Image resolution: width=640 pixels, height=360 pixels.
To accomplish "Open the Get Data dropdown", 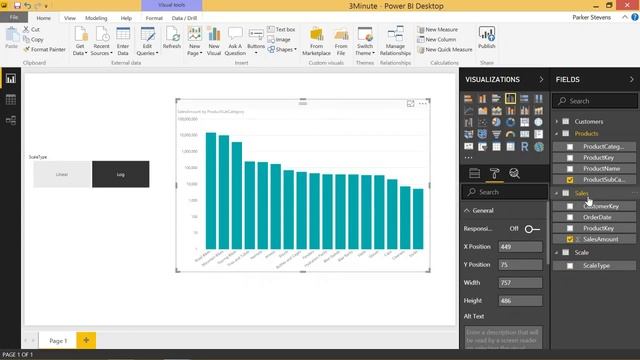I will [x=80, y=41].
